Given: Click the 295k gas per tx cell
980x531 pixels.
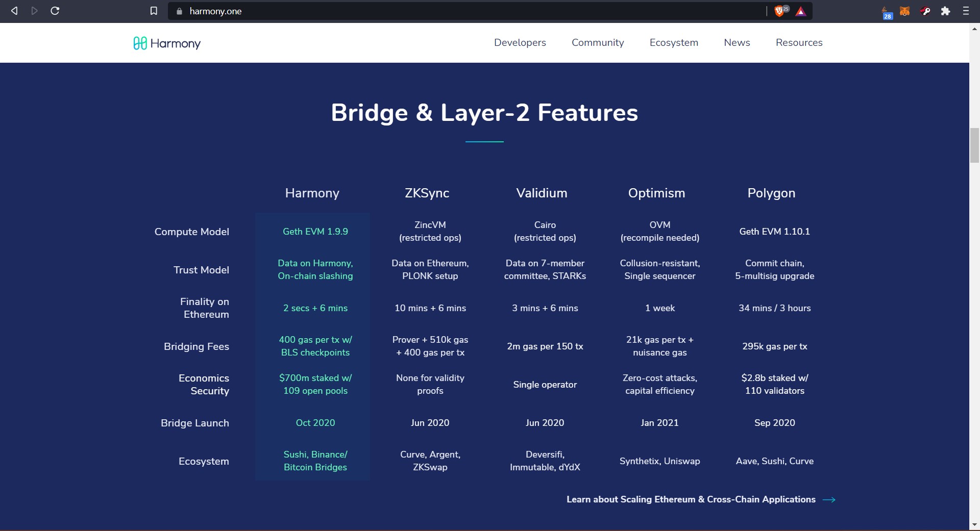Looking at the screenshot, I should click(x=775, y=346).
